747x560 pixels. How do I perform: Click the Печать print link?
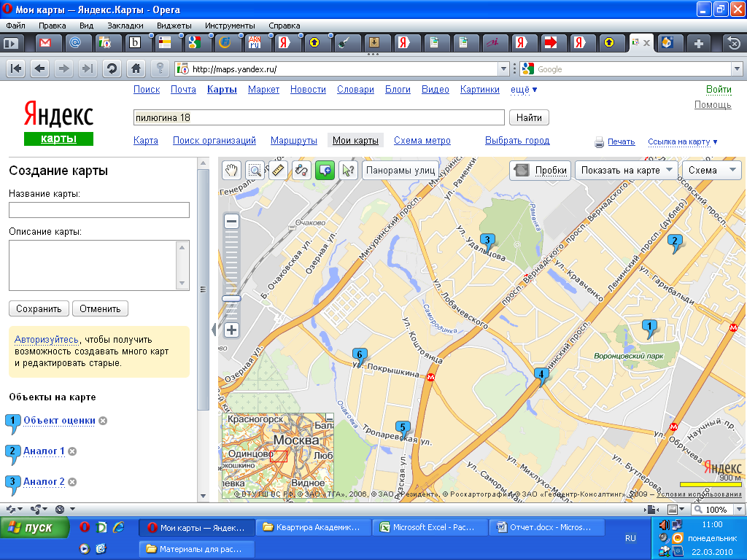(622, 141)
